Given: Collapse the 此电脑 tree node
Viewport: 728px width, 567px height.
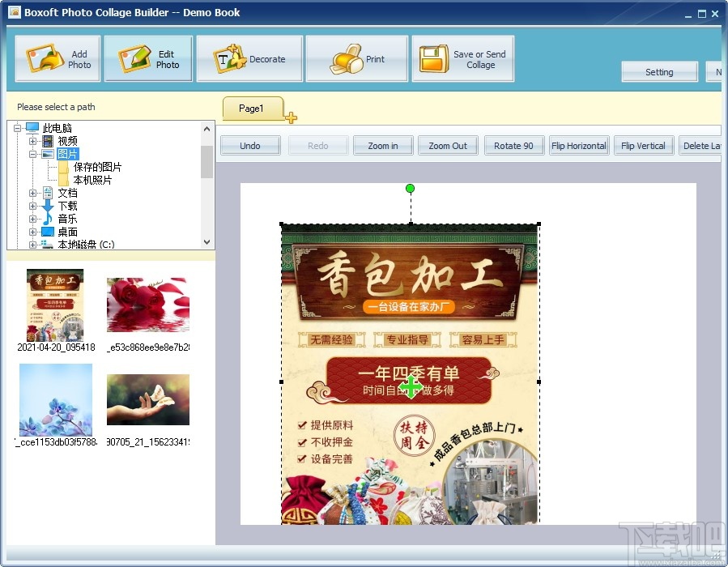Looking at the screenshot, I should point(16,127).
